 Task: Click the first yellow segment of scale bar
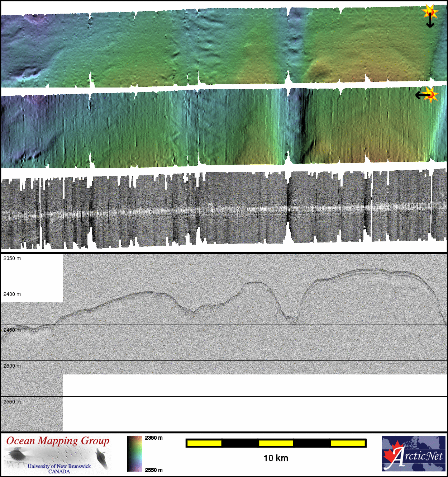204,443
